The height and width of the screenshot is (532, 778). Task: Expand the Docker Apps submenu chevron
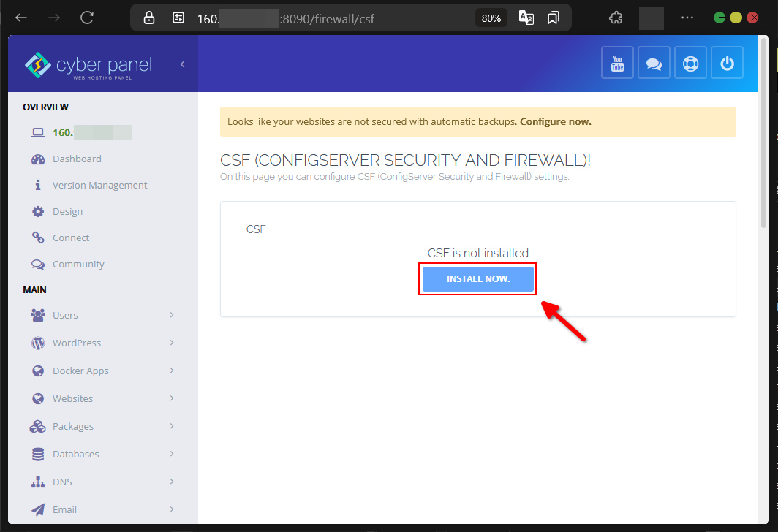172,370
